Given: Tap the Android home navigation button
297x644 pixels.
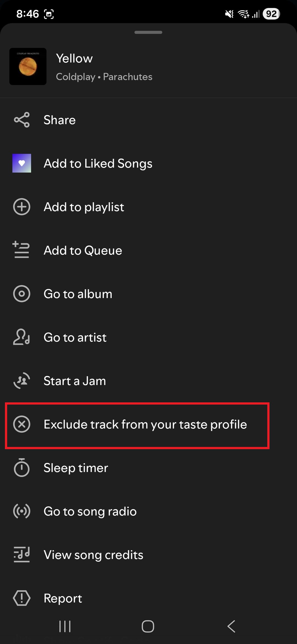Looking at the screenshot, I should click(x=148, y=627).
